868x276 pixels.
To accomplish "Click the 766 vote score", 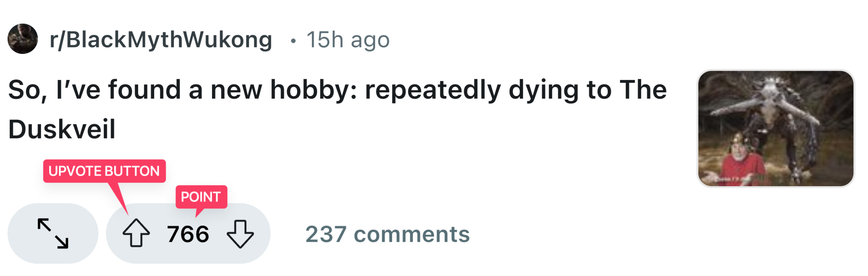I will tap(188, 234).
